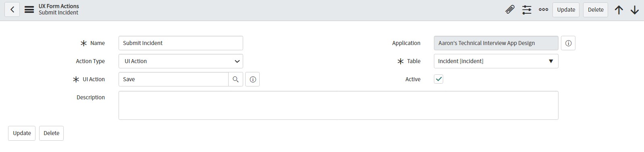Expand the Action Type dropdown
Image resolution: width=644 pixels, height=152 pixels.
pyautogui.click(x=181, y=61)
